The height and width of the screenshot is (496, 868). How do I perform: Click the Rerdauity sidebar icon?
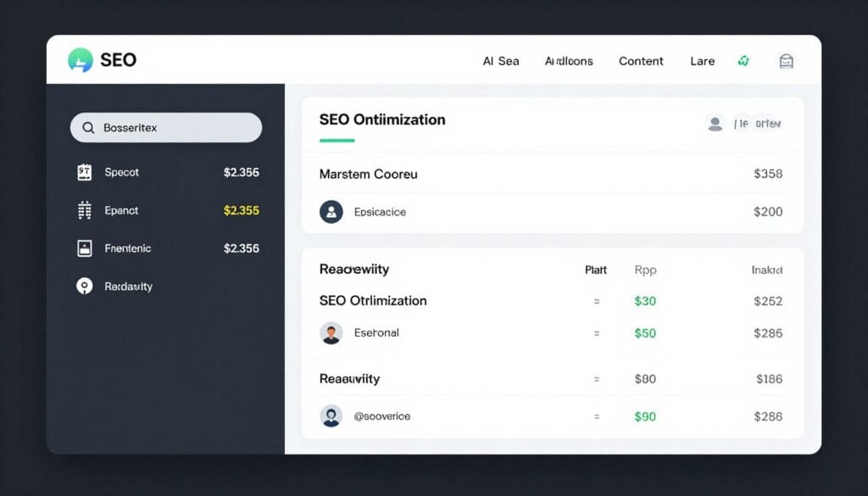pyautogui.click(x=84, y=287)
